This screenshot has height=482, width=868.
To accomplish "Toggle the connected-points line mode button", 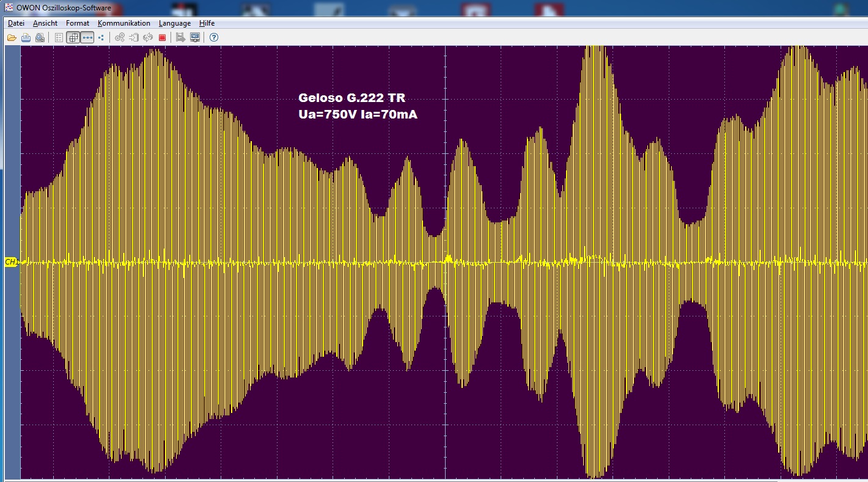I will tap(87, 38).
